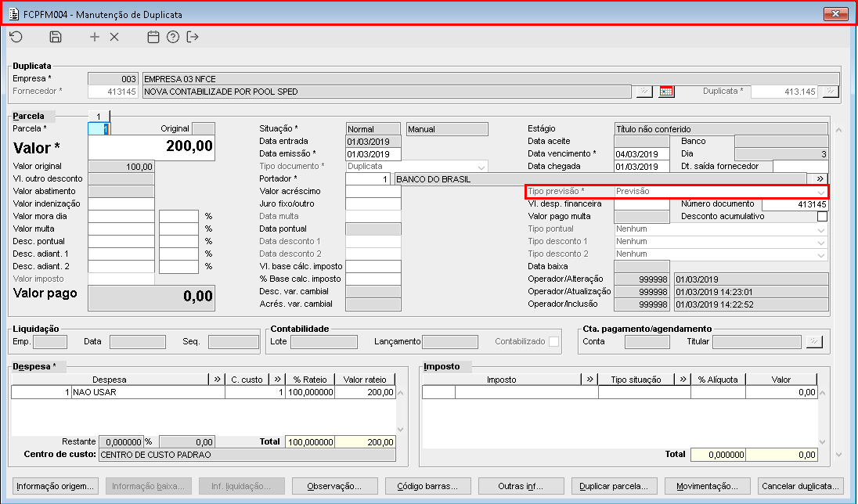Click the plus add-record icon
The image size is (858, 504).
coord(95,37)
